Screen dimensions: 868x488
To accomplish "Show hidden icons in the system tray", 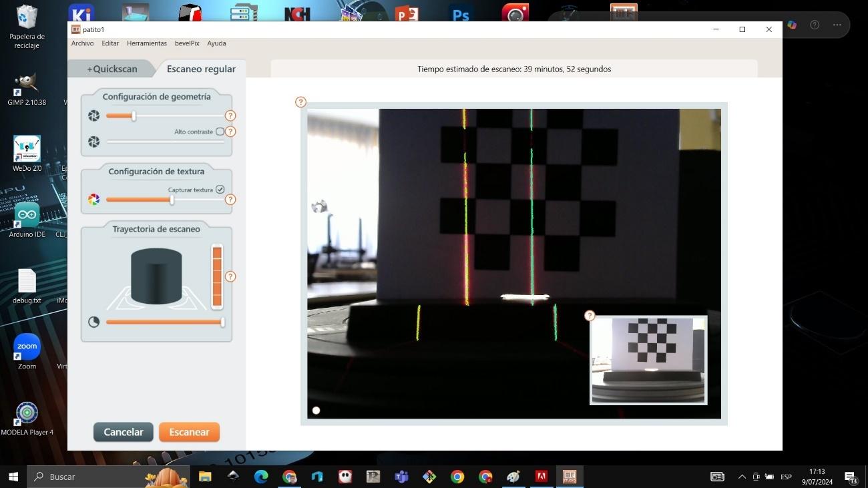I will (x=742, y=477).
